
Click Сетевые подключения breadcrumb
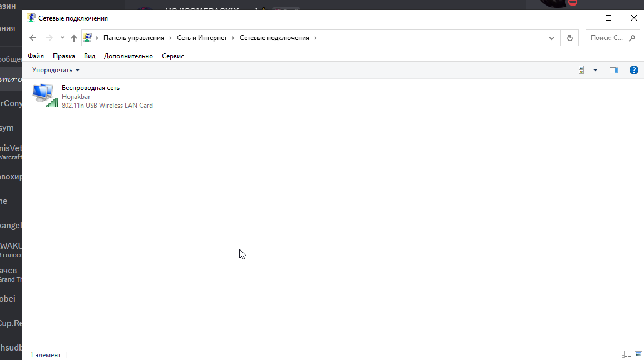[x=274, y=38]
